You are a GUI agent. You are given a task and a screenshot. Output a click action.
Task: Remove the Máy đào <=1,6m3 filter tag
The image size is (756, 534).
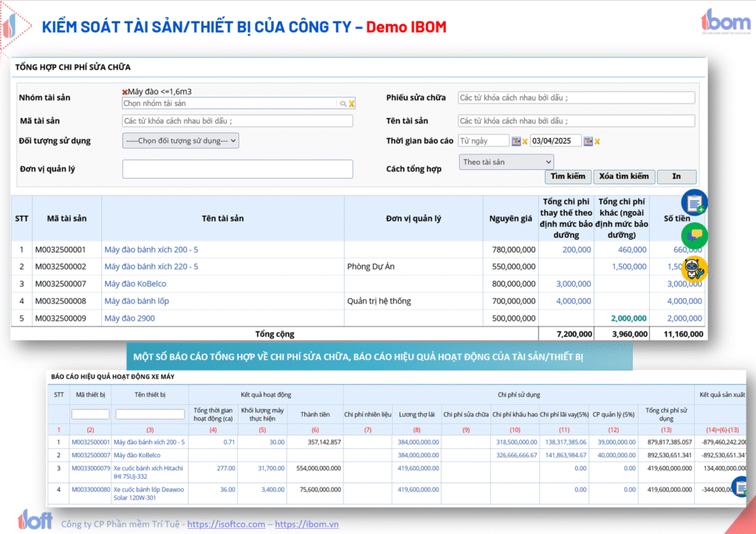[125, 92]
